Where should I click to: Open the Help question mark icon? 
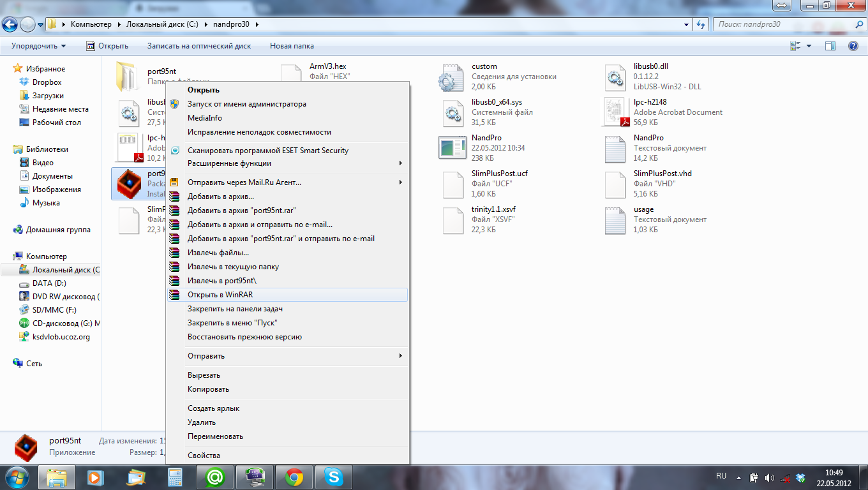coord(853,46)
